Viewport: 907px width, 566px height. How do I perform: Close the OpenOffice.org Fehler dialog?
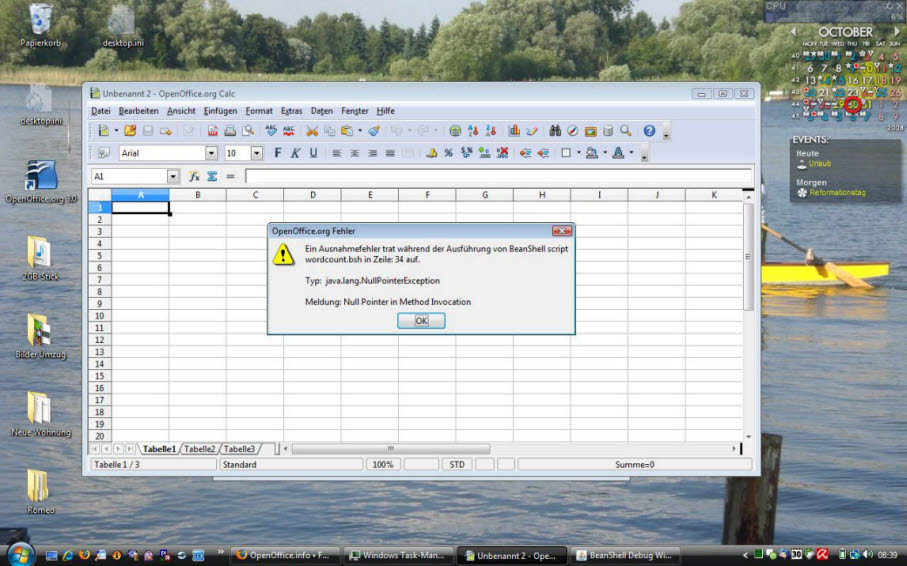(562, 231)
